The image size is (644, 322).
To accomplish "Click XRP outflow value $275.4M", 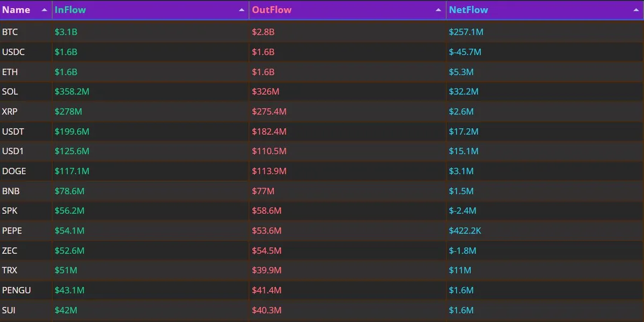I will (269, 112).
